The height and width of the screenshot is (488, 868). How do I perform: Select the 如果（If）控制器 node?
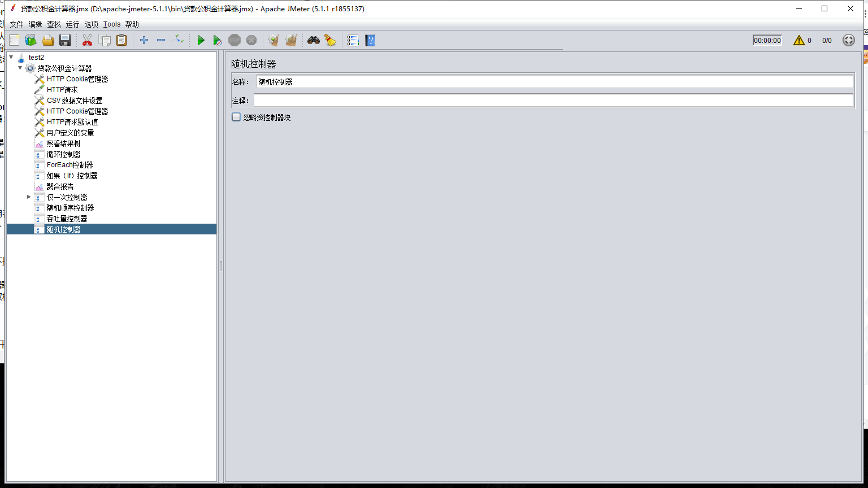[x=72, y=176]
